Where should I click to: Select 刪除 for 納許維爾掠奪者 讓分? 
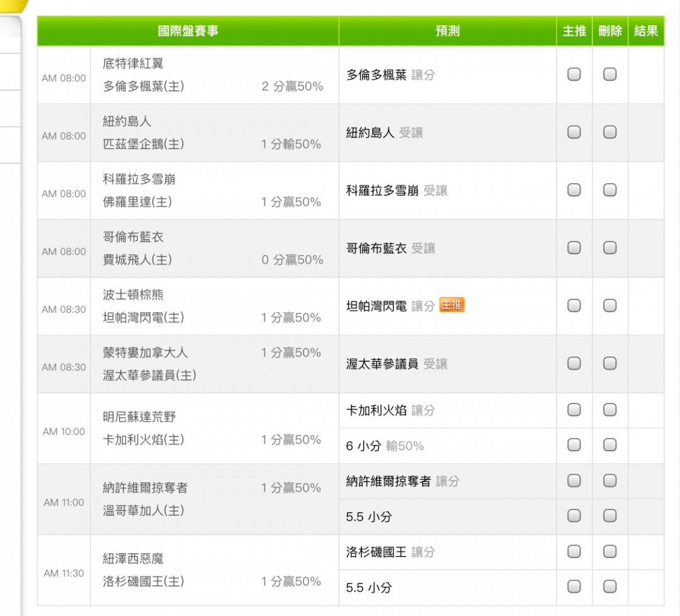(x=609, y=480)
